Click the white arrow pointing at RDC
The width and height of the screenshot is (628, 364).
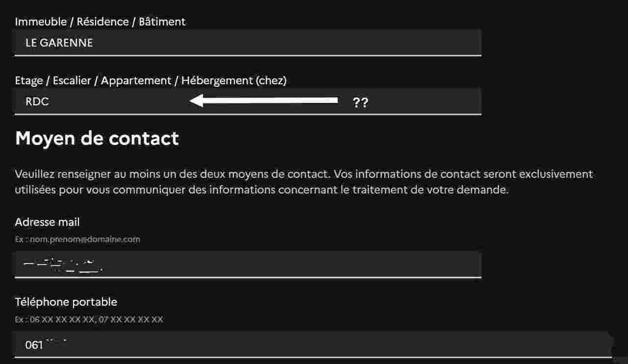pyautogui.click(x=264, y=101)
